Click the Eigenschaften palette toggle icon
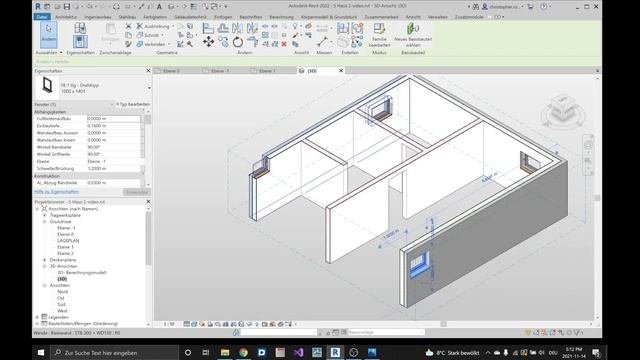The height and width of the screenshot is (360, 640). tap(80, 41)
